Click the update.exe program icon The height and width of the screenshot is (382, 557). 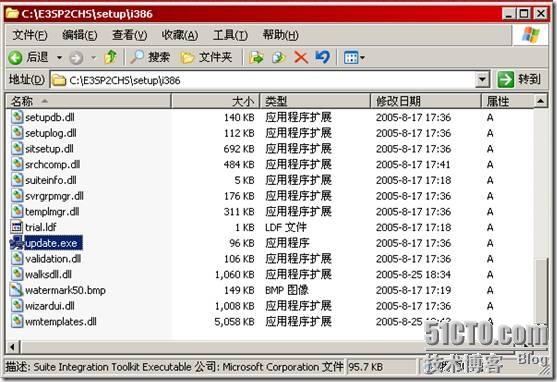16,243
